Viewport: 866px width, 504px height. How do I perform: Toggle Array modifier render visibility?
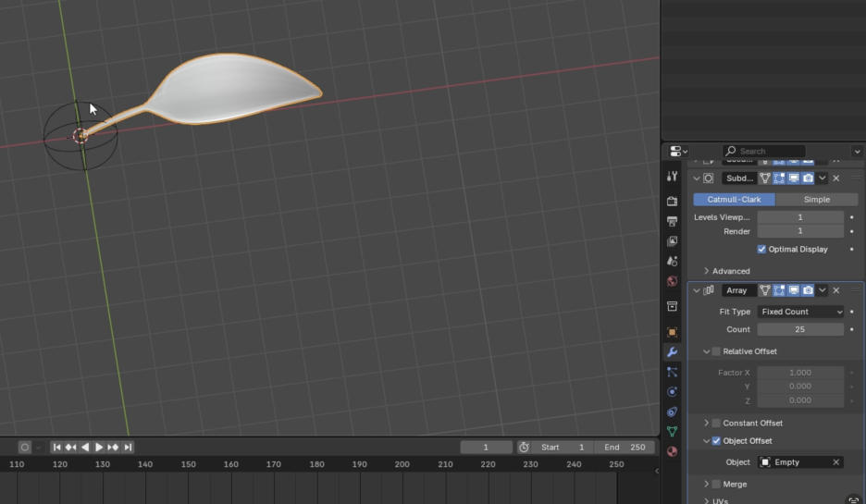click(x=808, y=290)
